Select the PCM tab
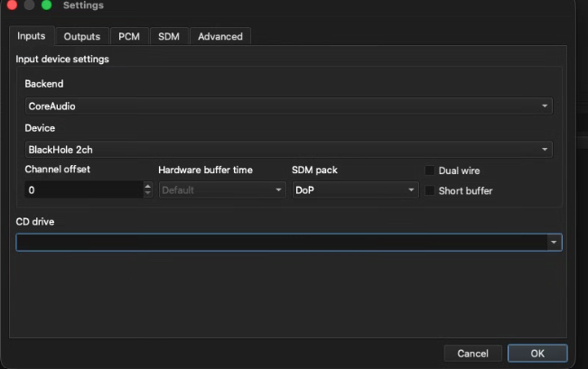This screenshot has width=588, height=369. (128, 36)
